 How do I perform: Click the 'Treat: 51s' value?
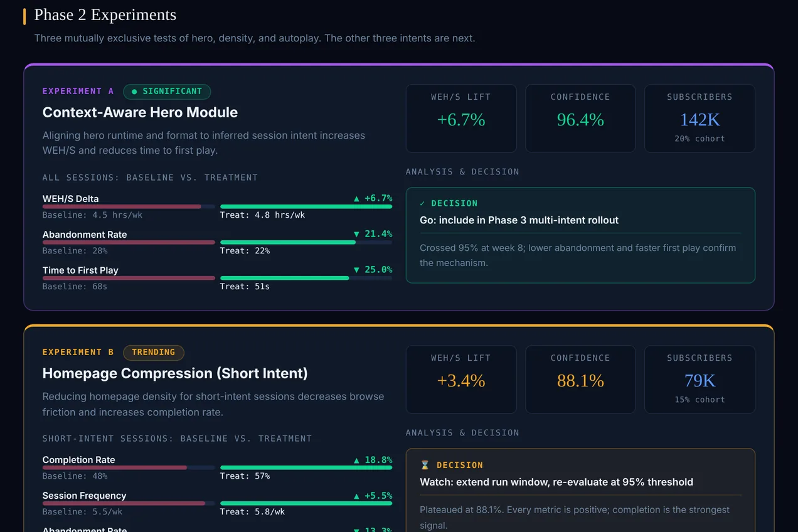245,287
